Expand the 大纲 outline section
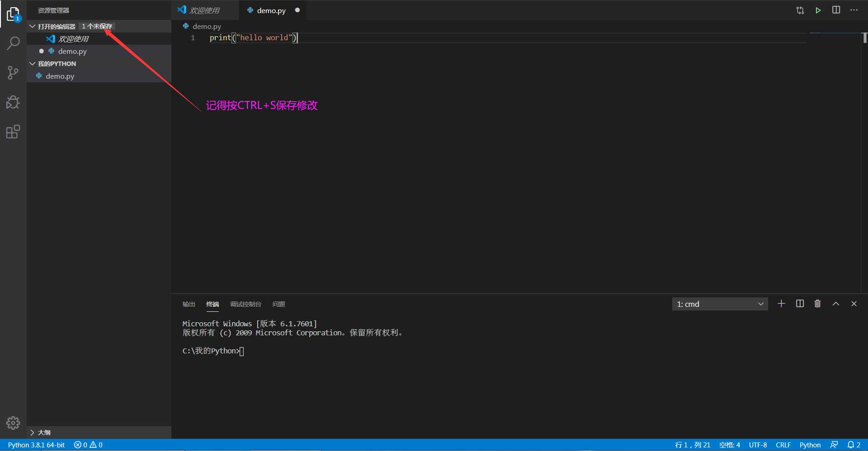 (99, 432)
